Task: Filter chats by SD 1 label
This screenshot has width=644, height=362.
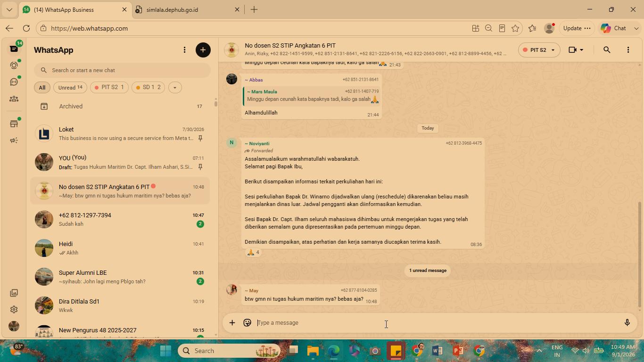Action: (x=148, y=87)
